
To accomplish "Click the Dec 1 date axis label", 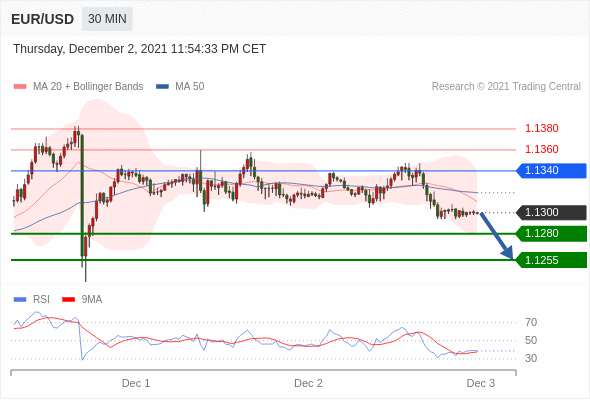I will point(136,383).
